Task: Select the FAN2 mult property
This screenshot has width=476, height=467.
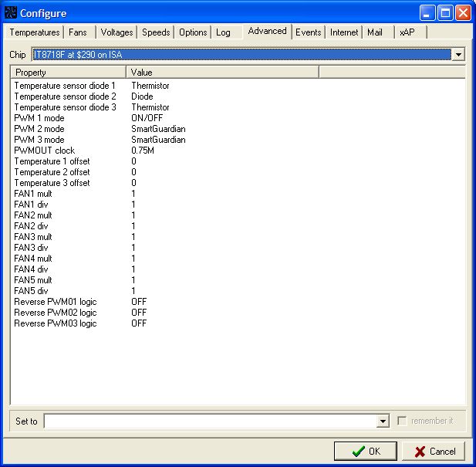Action: pyautogui.click(x=33, y=215)
